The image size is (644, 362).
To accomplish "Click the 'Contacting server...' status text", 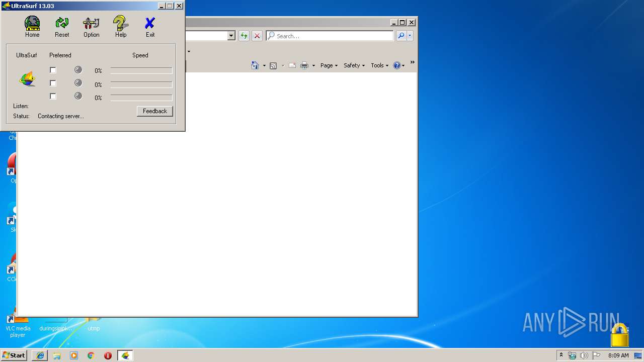I will point(61,116).
